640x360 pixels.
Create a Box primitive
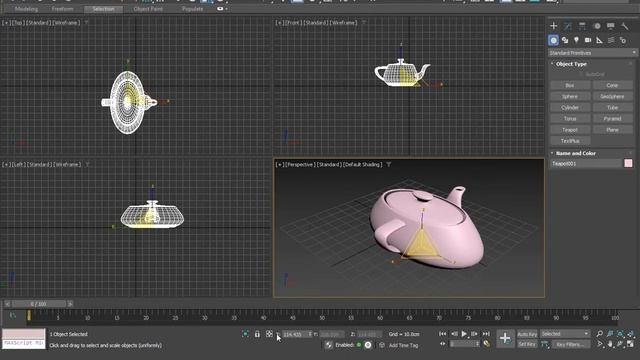point(570,85)
